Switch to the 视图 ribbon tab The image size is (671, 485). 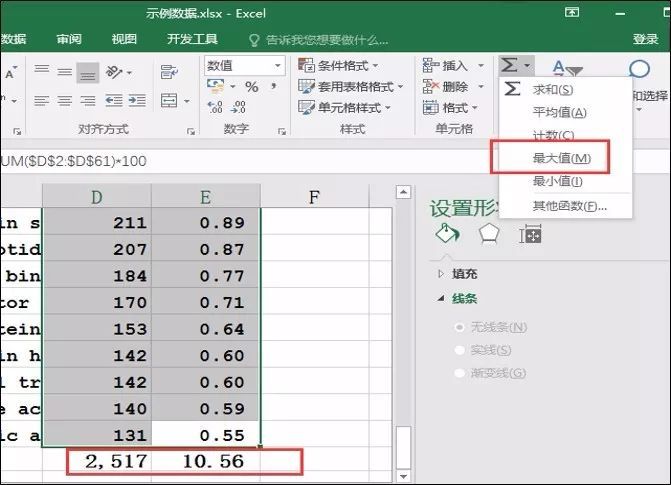pos(124,39)
